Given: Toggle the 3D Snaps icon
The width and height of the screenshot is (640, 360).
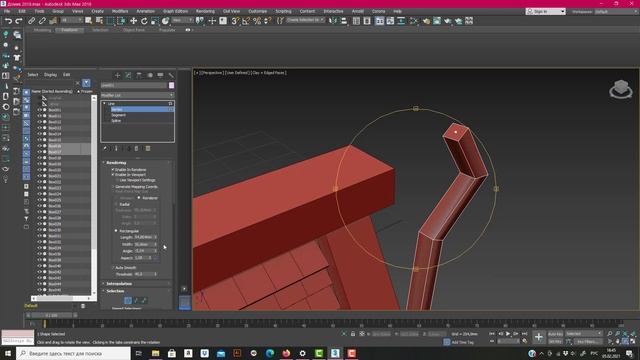Looking at the screenshot, I should point(235,21).
